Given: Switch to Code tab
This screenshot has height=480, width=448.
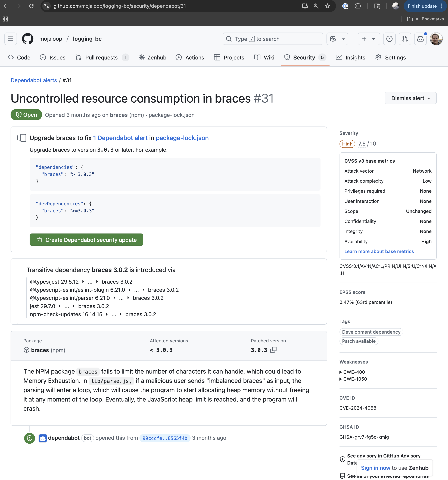Looking at the screenshot, I should pos(19,58).
